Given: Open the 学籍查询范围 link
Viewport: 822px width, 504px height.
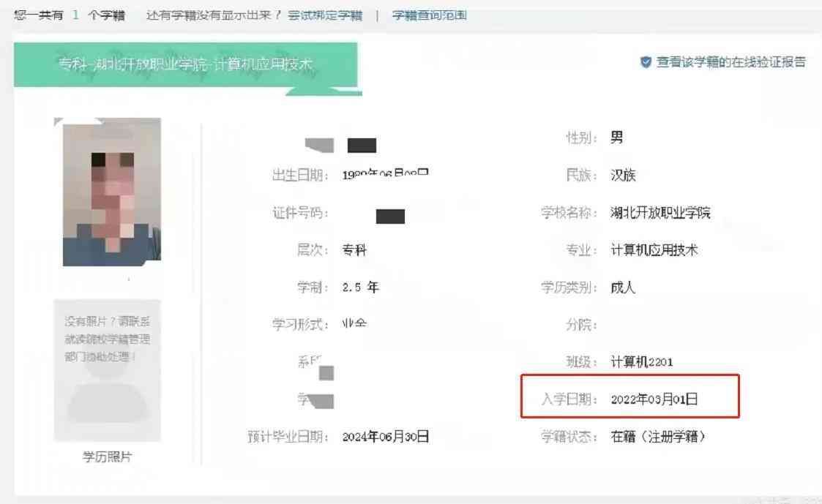Looking at the screenshot, I should 429,15.
